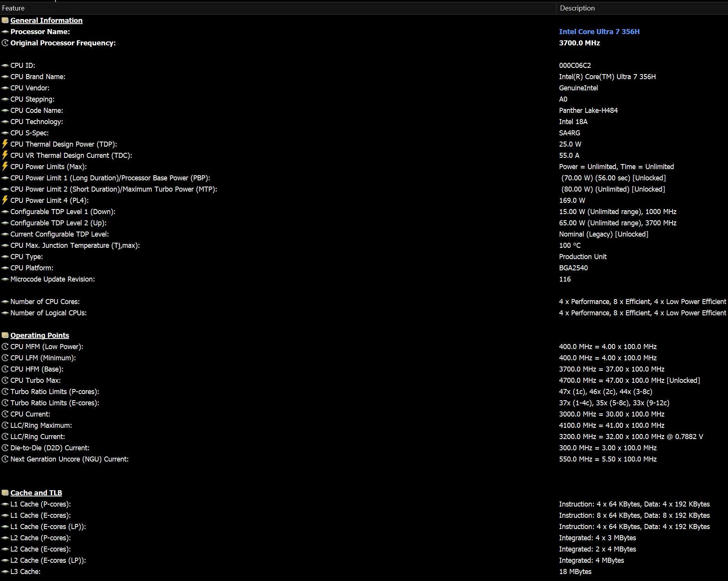Click the 169.0 W PL4 value
The height and width of the screenshot is (581, 728).
[572, 200]
